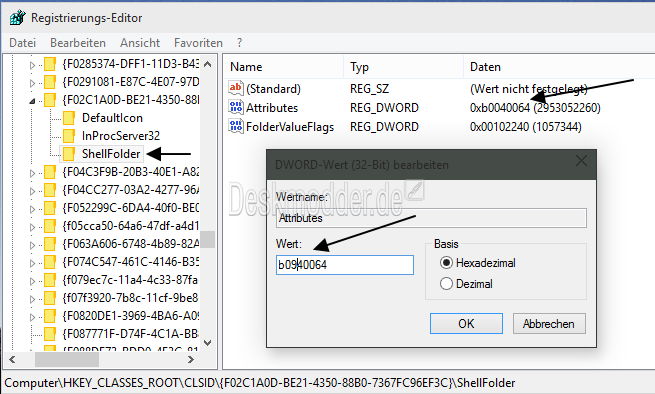Expand the {F0291081-E87C-4E07 tree node
The height and width of the screenshot is (394, 655).
pyautogui.click(x=32, y=83)
